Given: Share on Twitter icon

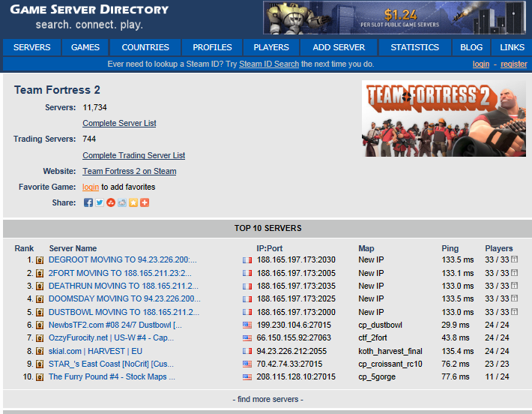Looking at the screenshot, I should [100, 202].
